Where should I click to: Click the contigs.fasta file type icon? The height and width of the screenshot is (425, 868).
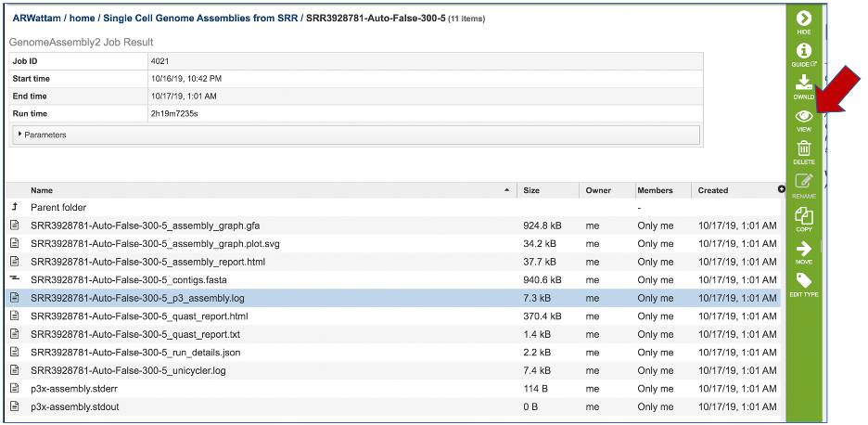pyautogui.click(x=15, y=278)
